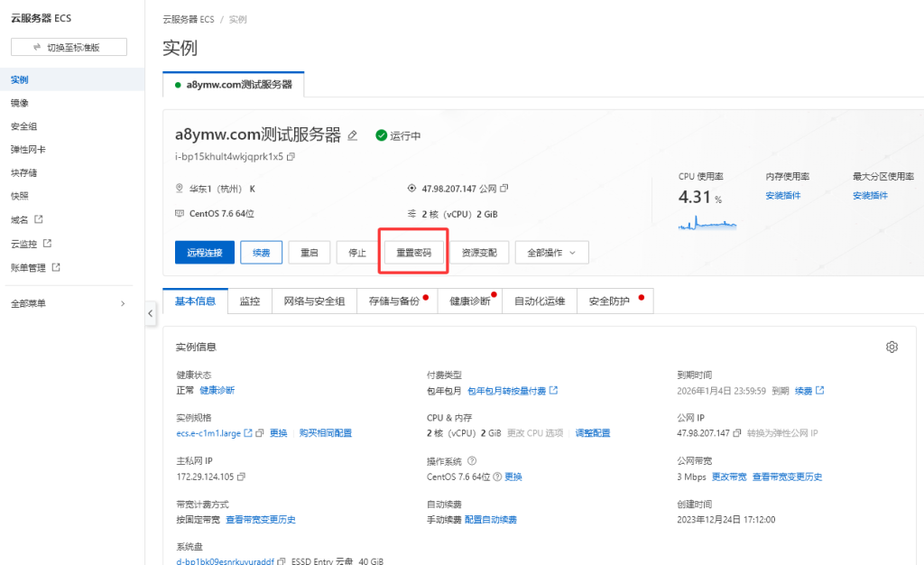Click the external link icon beside 云监控
Screen dimensions: 924x565
(x=48, y=244)
